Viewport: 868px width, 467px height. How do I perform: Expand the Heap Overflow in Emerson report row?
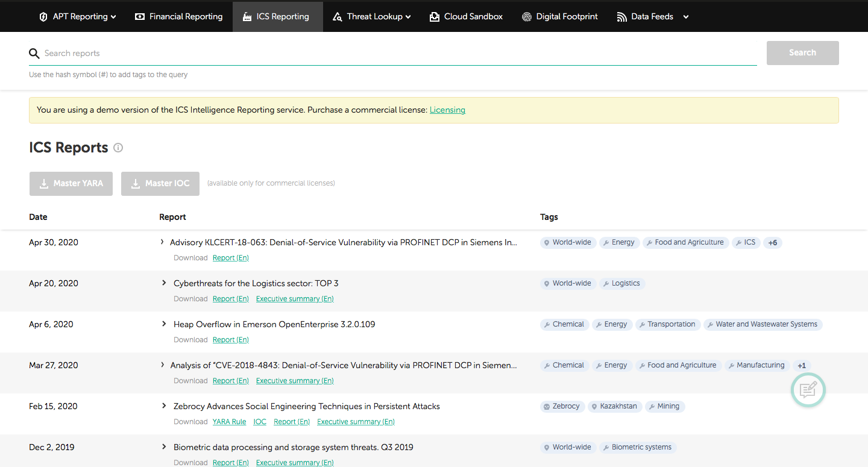point(163,324)
